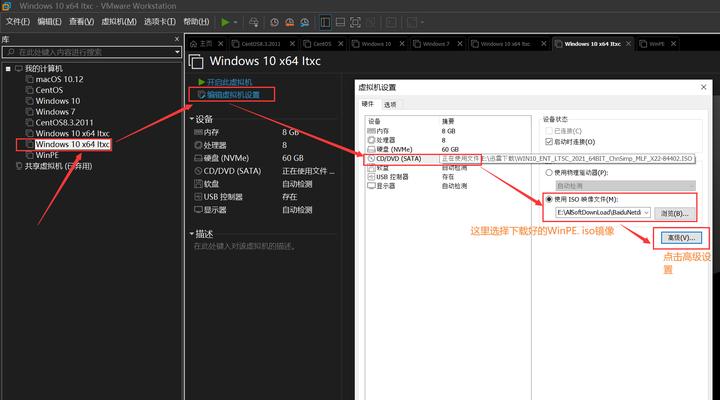This screenshot has height=400, width=720.
Task: Open the 虚拟机(M) menu
Action: pos(118,22)
